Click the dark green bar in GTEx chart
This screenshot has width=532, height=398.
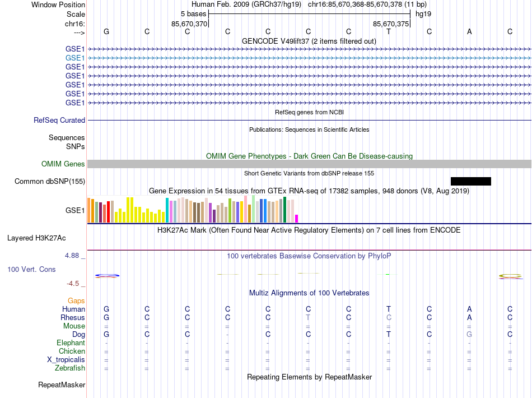[285, 210]
